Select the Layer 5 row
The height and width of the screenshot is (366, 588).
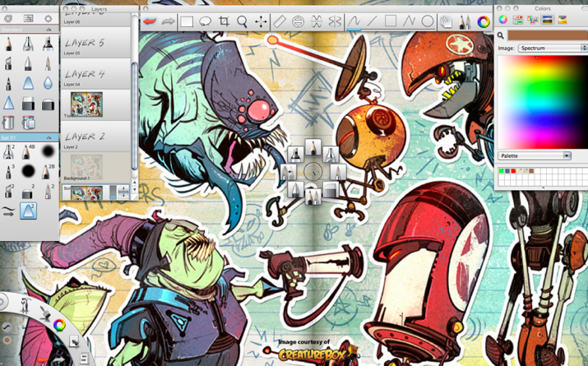[x=95, y=43]
